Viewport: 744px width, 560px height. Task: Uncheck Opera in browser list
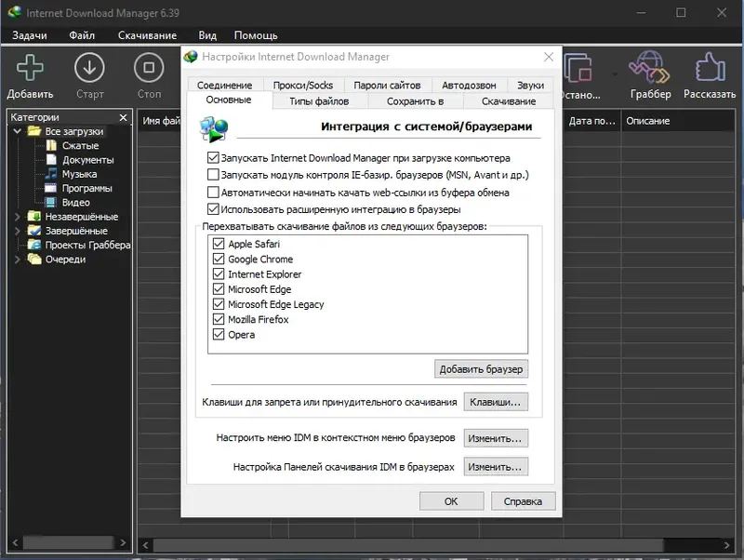tap(219, 334)
